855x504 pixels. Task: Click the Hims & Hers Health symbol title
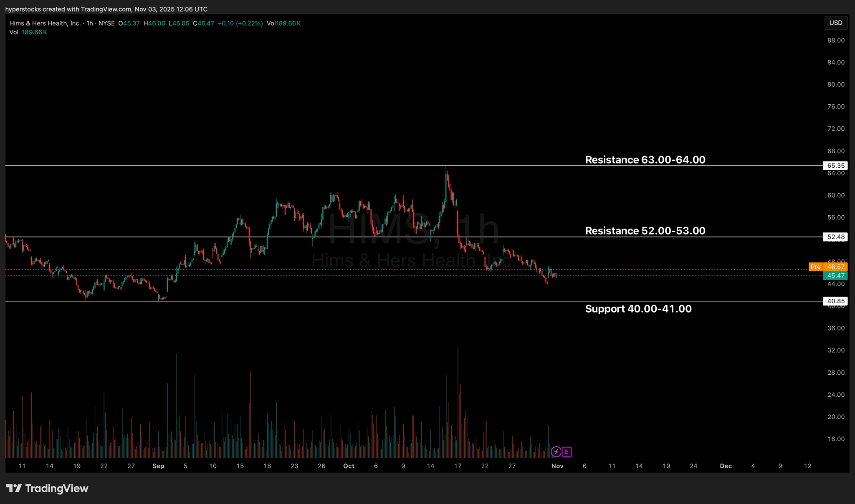pyautogui.click(x=45, y=23)
